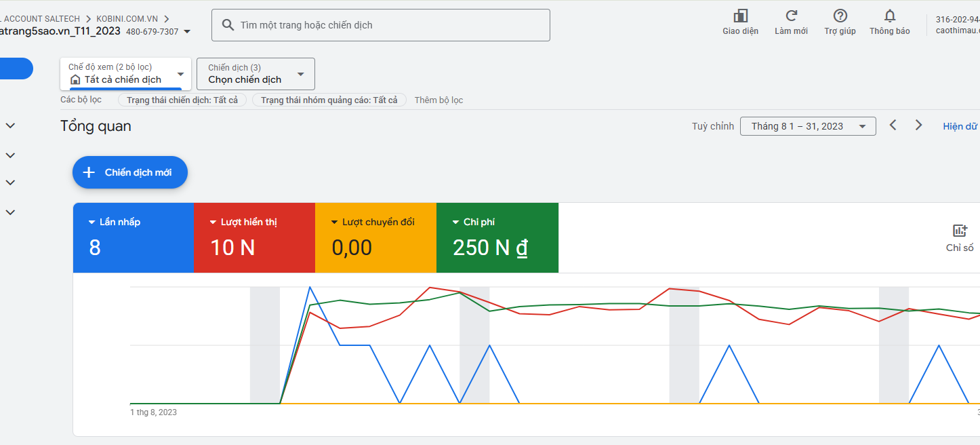The height and width of the screenshot is (445, 980).
Task: Open the Lượt chuyển đổi metric selector
Action: click(x=375, y=237)
